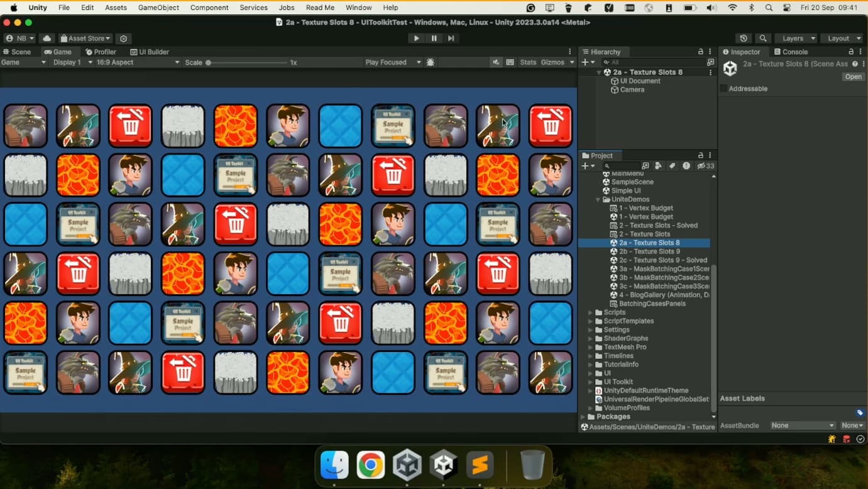This screenshot has height=489, width=868.
Task: Click the hidden items eye icon showing 33
Action: click(701, 165)
